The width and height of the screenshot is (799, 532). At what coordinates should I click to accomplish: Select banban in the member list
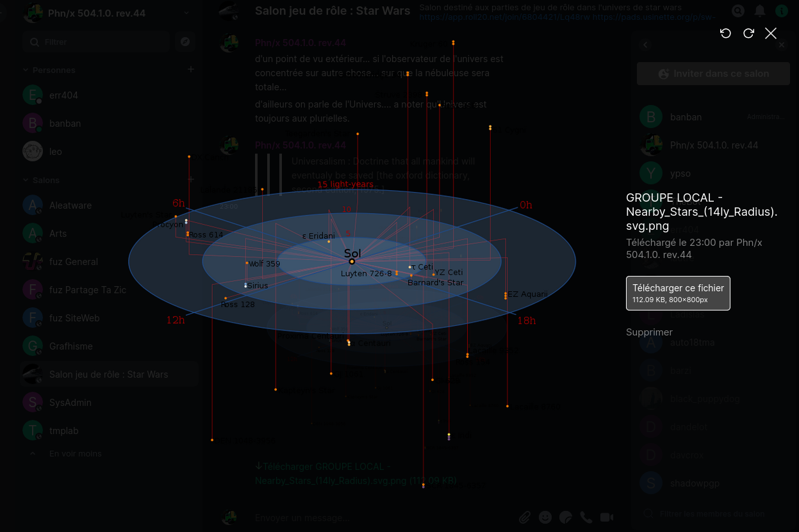713,117
